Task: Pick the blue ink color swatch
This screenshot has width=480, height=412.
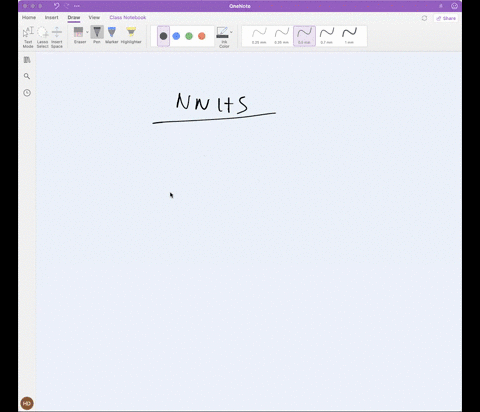Action: 176,36
